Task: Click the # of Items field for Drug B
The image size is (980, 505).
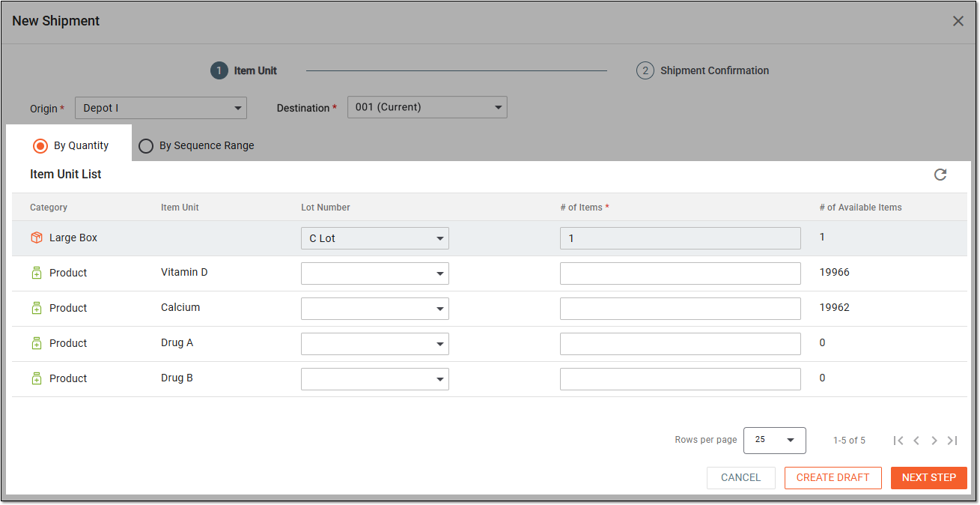Action: pyautogui.click(x=681, y=379)
